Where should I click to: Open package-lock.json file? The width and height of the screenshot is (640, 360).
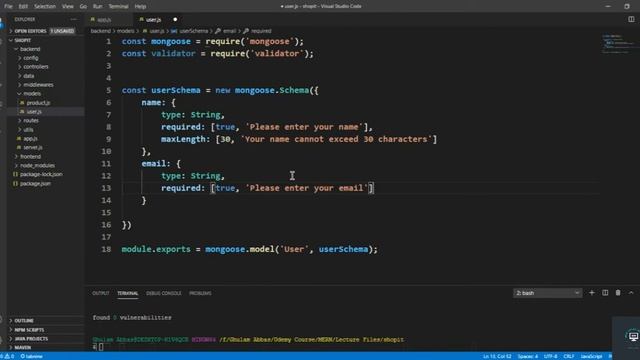[46, 174]
